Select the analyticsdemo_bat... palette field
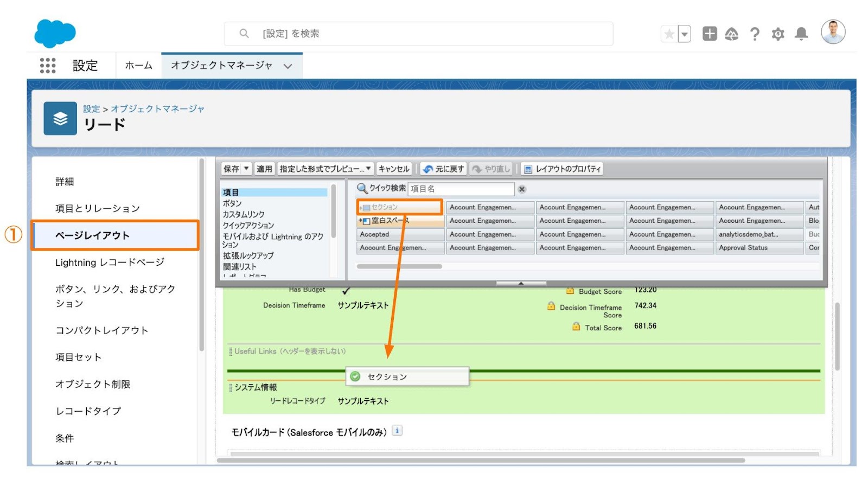This screenshot has width=868, height=486. point(759,234)
